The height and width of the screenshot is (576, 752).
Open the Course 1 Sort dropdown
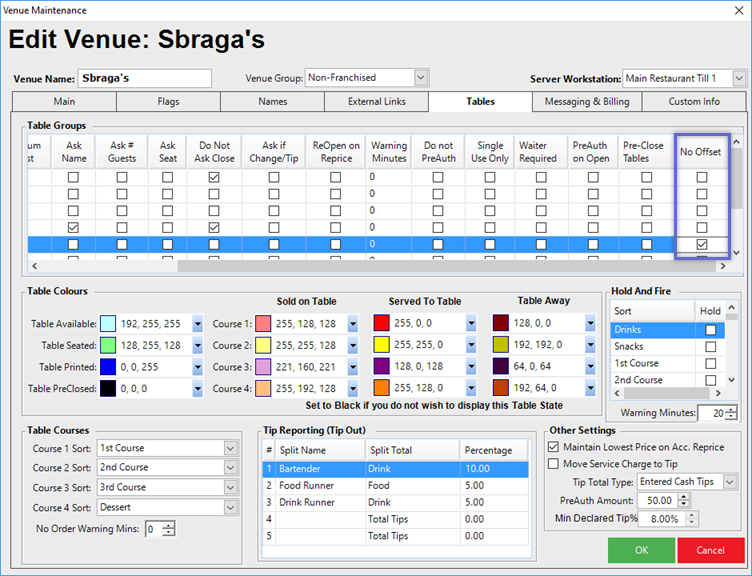pyautogui.click(x=230, y=448)
